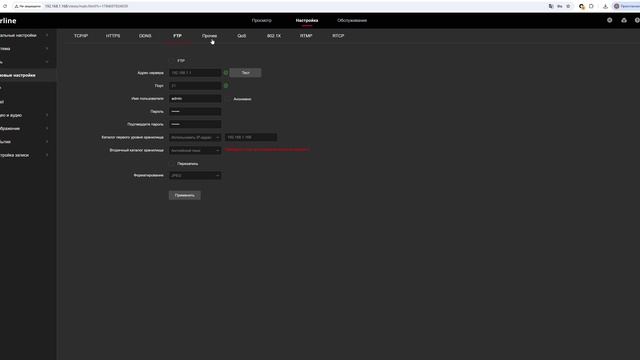Click green status icon beside port field
The width and height of the screenshot is (640, 360).
tap(226, 86)
